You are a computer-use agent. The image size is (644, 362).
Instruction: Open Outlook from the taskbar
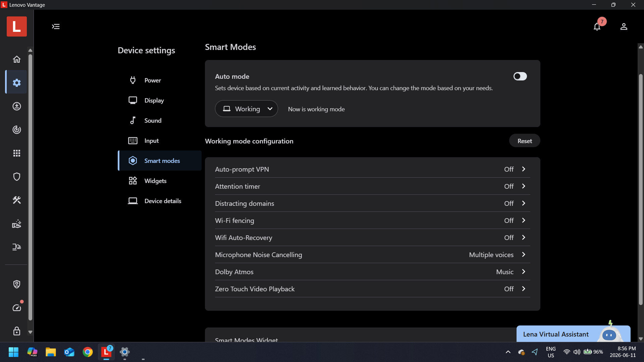tap(69, 352)
